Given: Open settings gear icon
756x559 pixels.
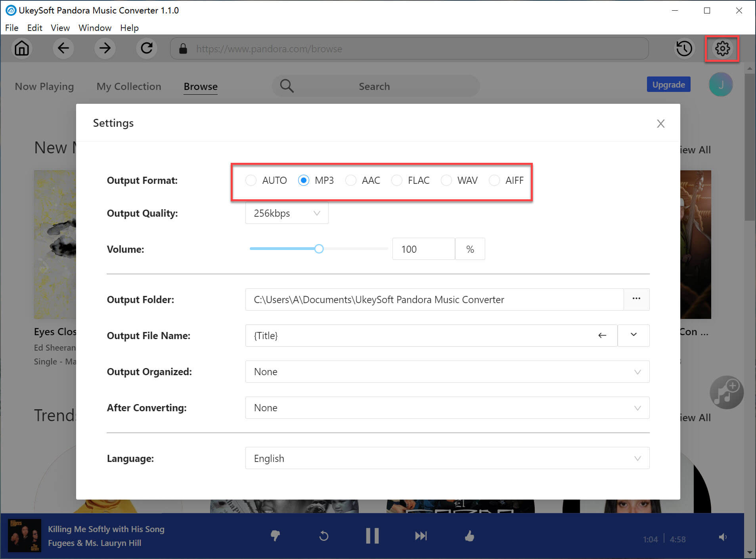Looking at the screenshot, I should (x=722, y=48).
